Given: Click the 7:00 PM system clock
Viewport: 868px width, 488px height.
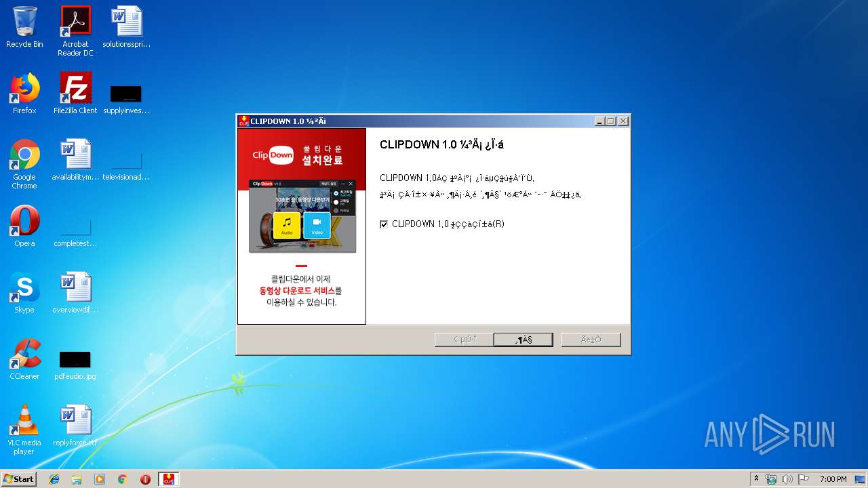Looking at the screenshot, I should 833,479.
